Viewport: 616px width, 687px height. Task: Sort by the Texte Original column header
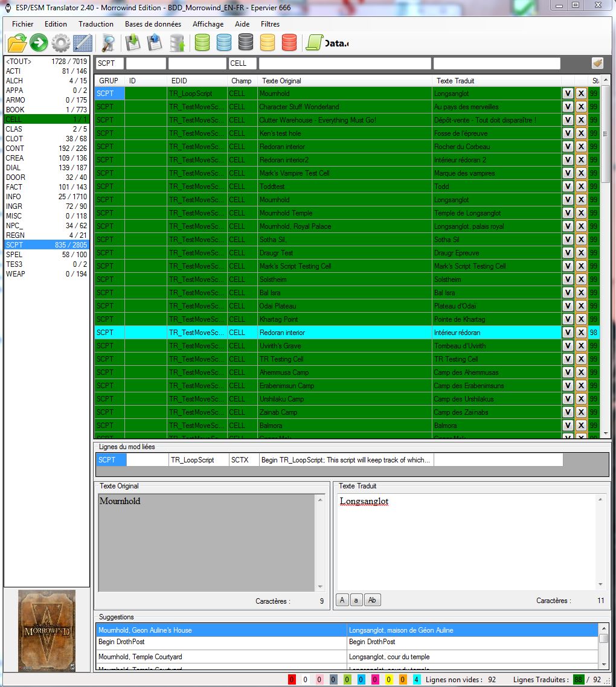tap(345, 81)
